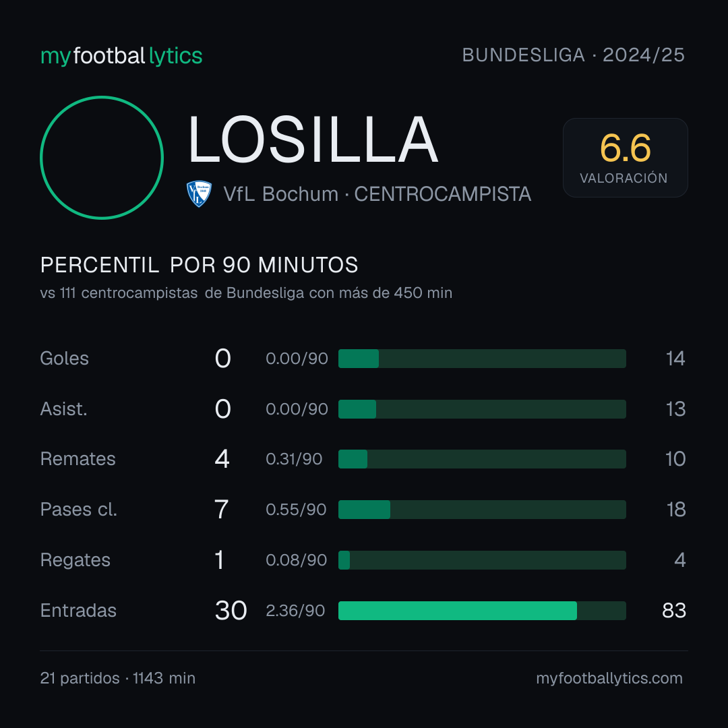Click the empty player photo circle

102,157
